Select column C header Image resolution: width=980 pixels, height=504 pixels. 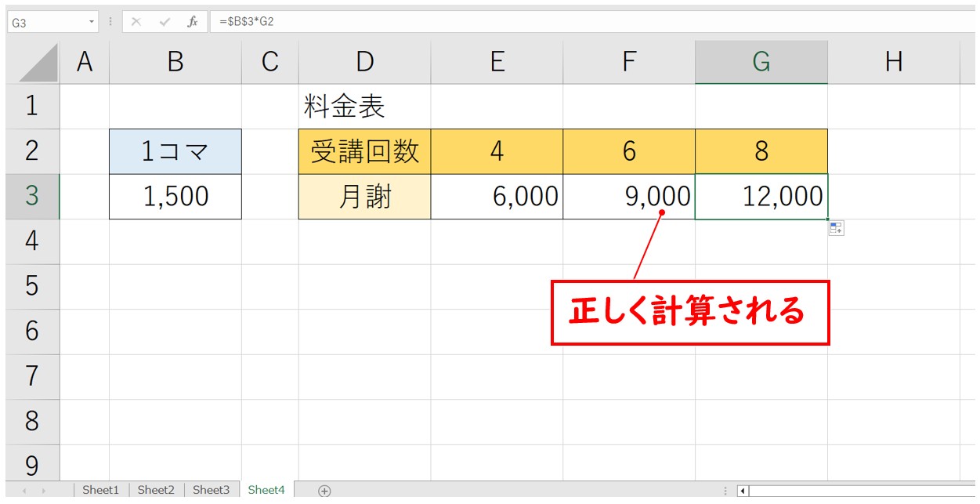[270, 63]
